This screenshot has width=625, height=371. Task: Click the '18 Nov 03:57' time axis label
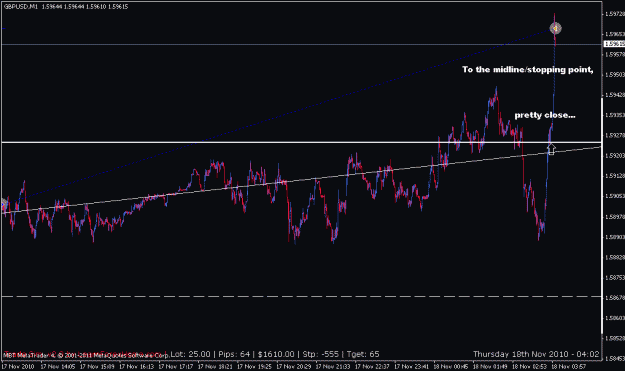coord(569,366)
